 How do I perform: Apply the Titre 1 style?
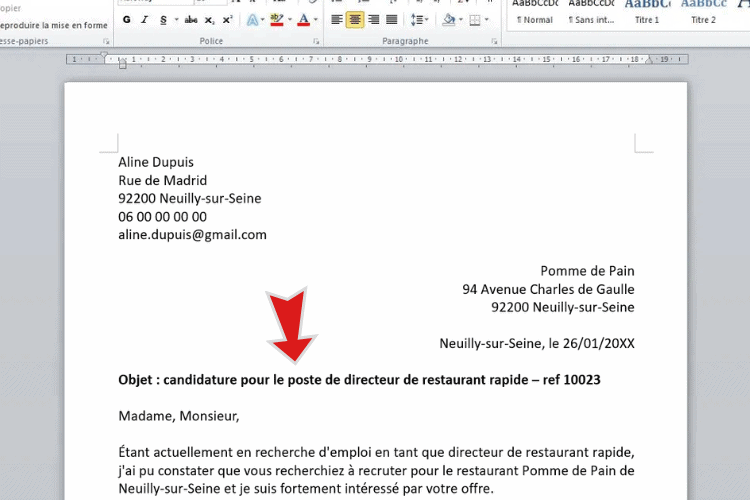tap(648, 12)
